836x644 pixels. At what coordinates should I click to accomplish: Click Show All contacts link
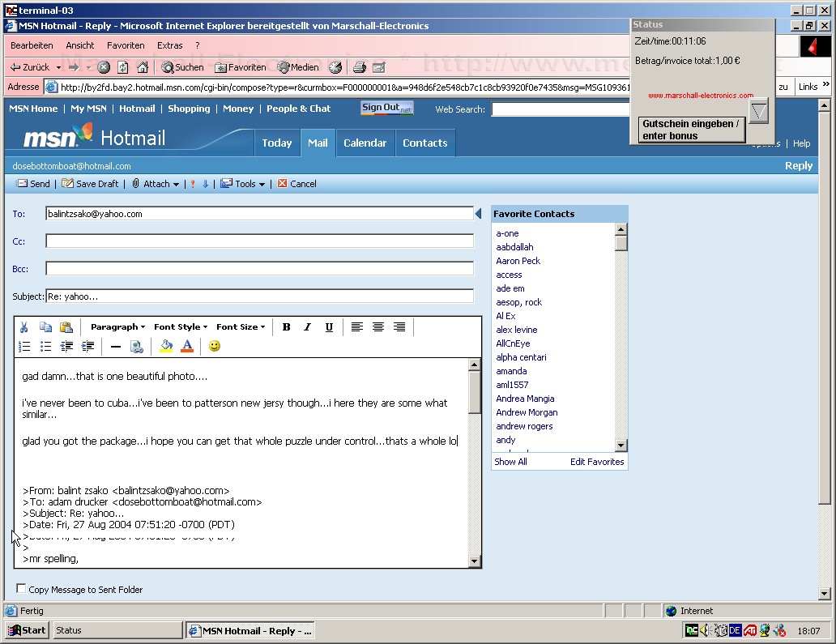[x=510, y=462]
